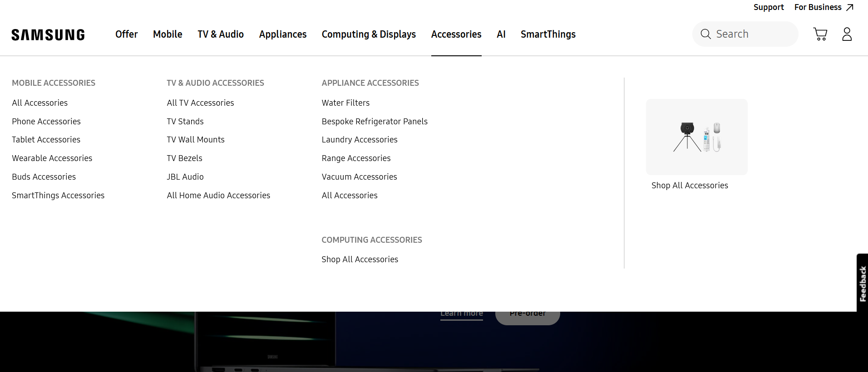
Task: Open the SmartThings menu
Action: 548,34
